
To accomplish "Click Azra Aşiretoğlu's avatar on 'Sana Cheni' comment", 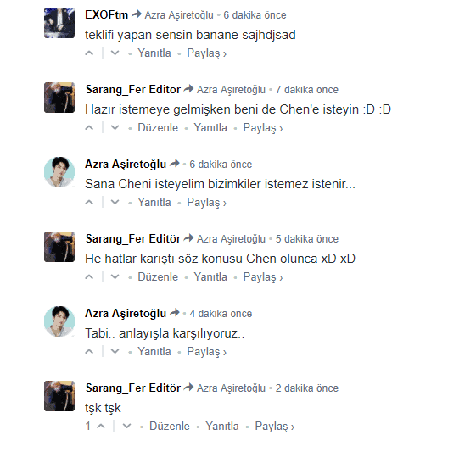I will pyautogui.click(x=59, y=172).
